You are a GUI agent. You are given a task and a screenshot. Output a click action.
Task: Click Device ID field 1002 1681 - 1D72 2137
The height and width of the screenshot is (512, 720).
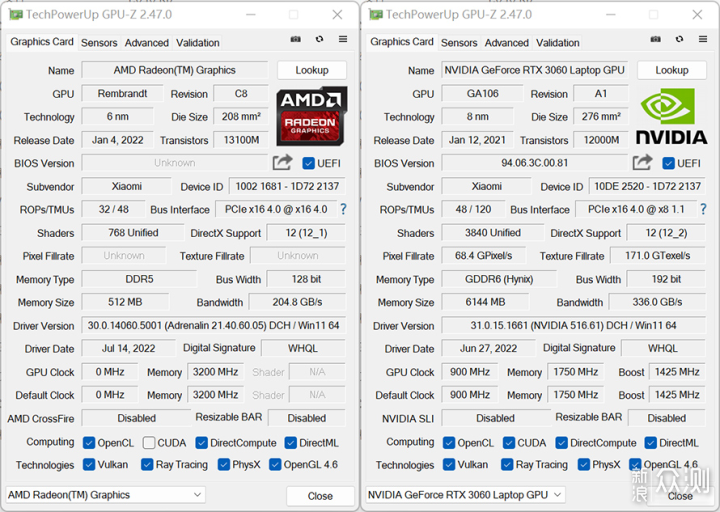[x=287, y=186]
